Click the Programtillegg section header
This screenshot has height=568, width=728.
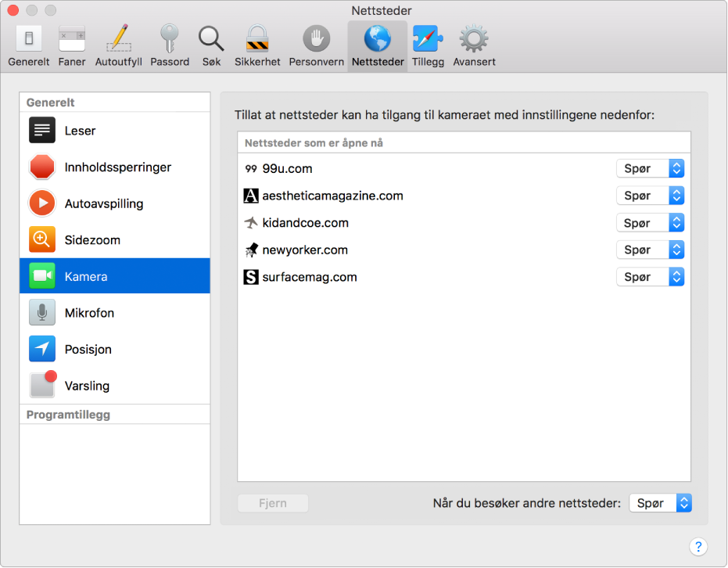[x=68, y=415]
